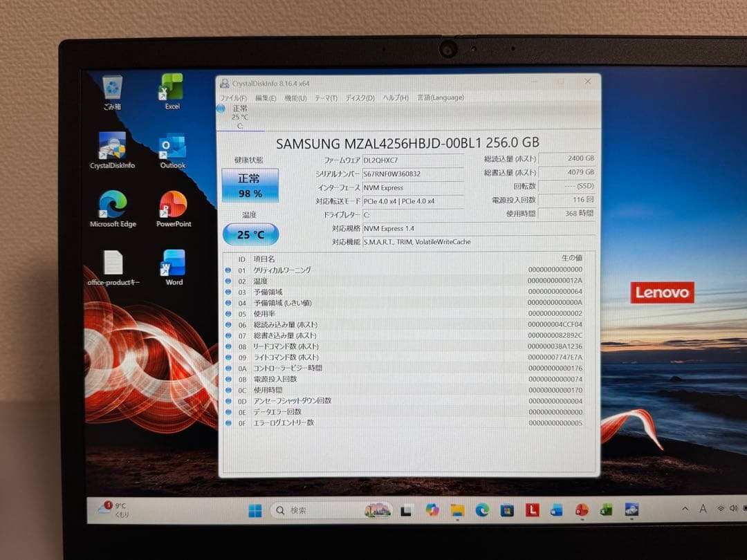Open the ヘルプ(H) menu
Screen dimensions: 747x560
tap(396, 97)
